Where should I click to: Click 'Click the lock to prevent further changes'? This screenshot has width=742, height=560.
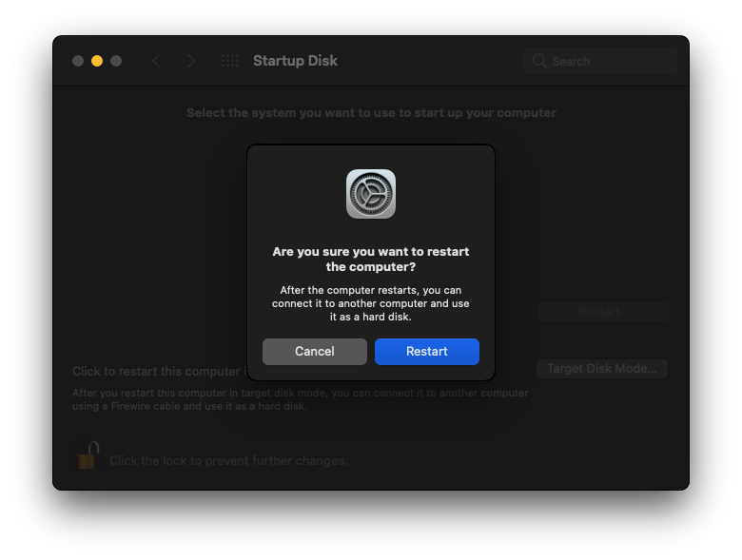coord(228,461)
